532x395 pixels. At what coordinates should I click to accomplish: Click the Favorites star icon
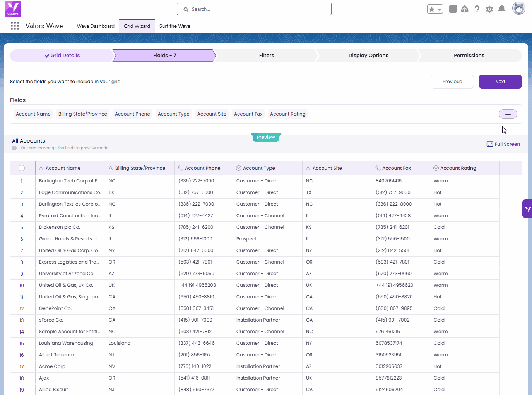pos(431,9)
